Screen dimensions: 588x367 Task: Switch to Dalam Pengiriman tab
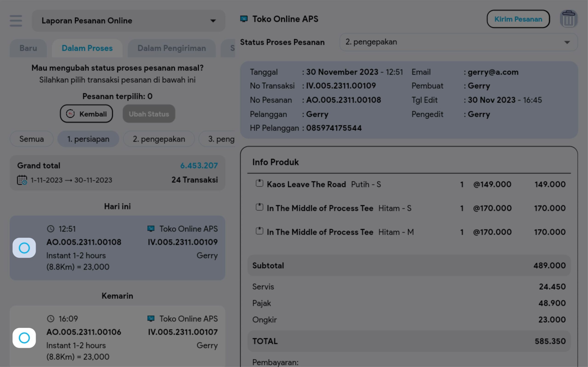tap(172, 48)
